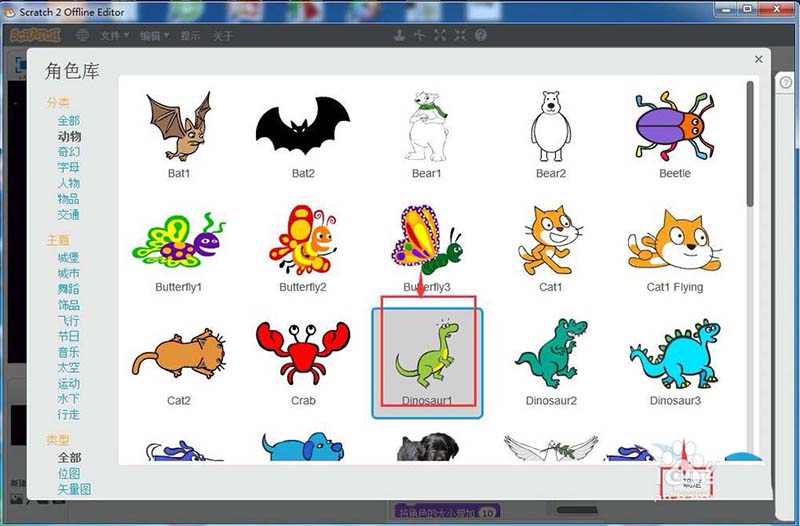Click the block help question icon
This screenshot has width=800, height=526.
[481, 35]
